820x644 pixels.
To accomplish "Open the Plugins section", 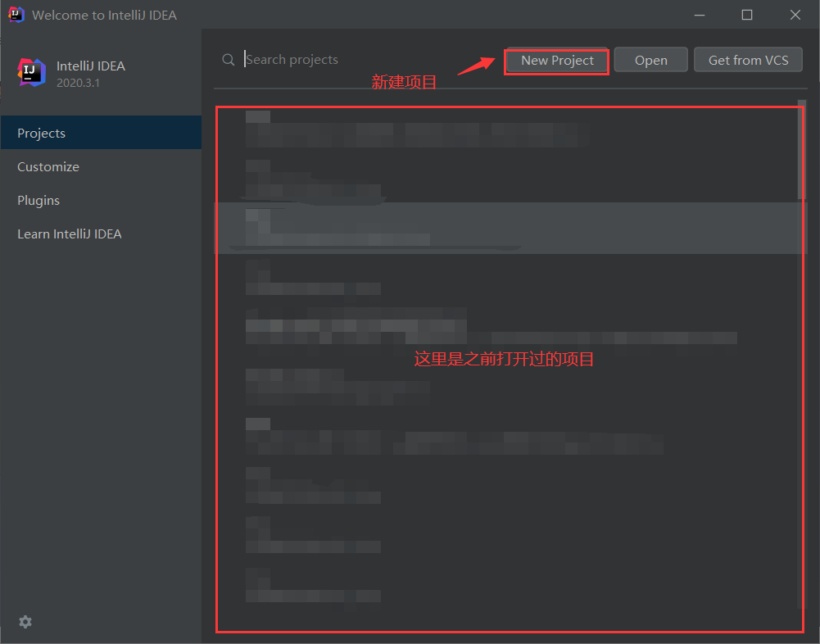I will (101, 201).
